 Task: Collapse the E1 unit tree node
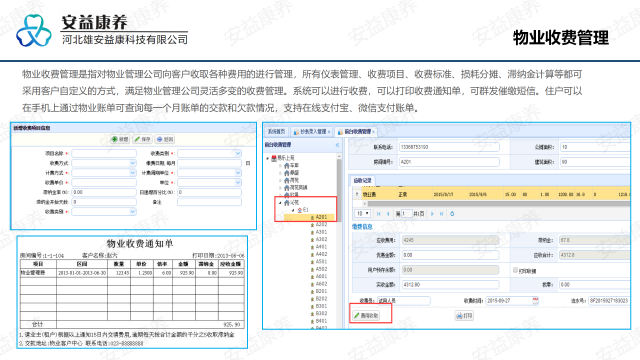tap(293, 210)
